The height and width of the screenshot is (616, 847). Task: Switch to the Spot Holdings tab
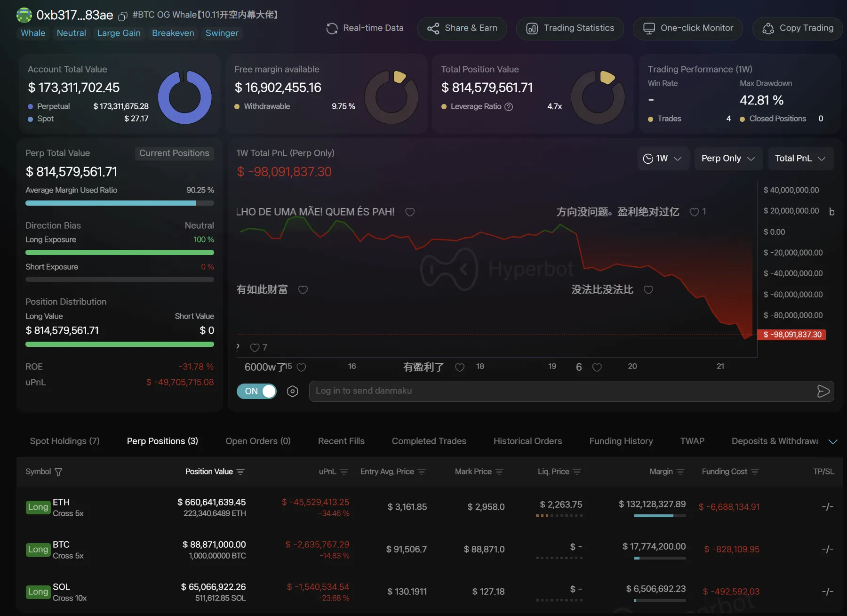[x=65, y=441]
